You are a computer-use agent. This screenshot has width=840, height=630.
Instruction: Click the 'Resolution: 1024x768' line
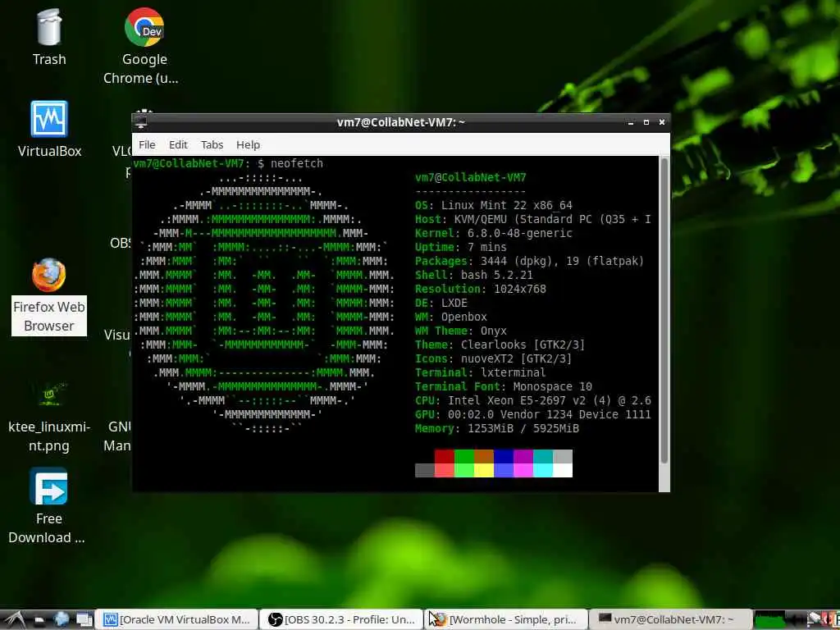(x=481, y=289)
